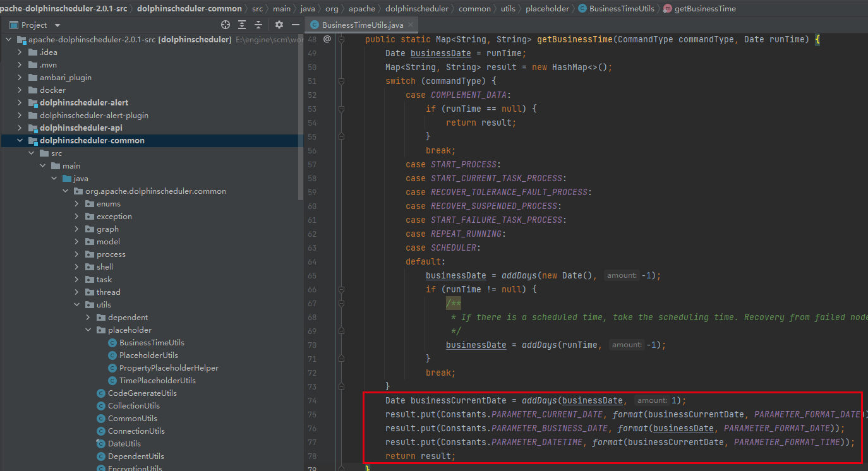Expand the docker folder
Screen dimensions: 868x471
click(x=20, y=90)
